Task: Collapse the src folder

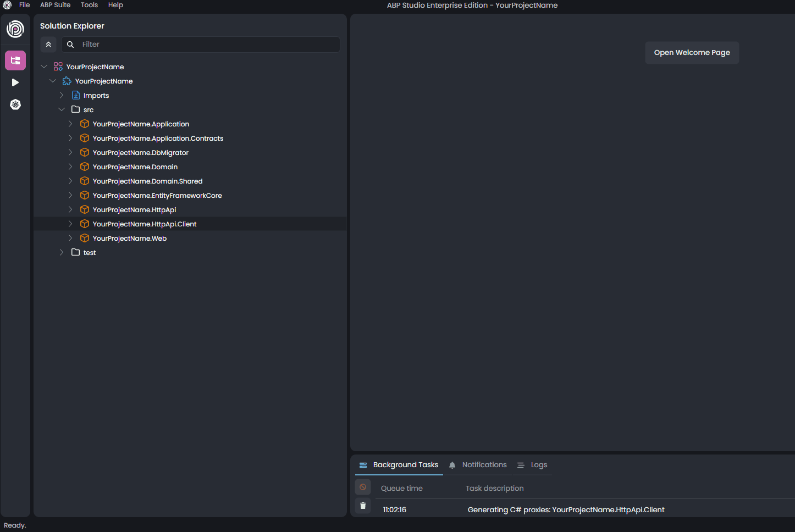Action: 62,109
